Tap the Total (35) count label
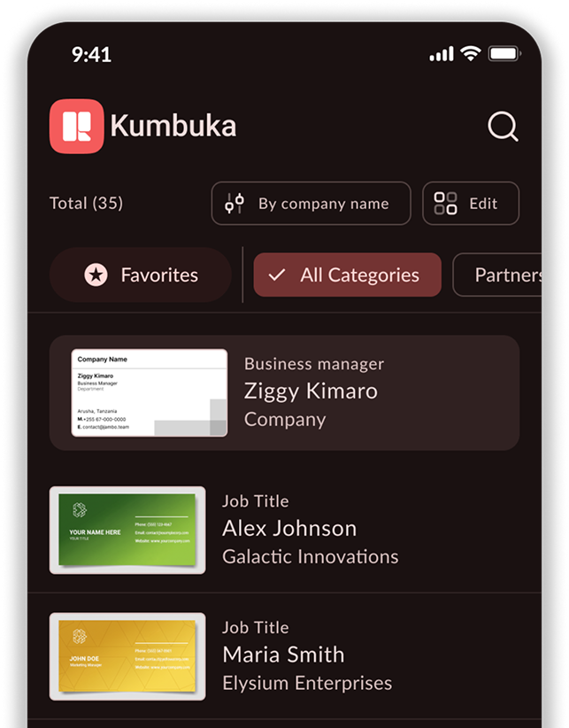 tap(86, 204)
